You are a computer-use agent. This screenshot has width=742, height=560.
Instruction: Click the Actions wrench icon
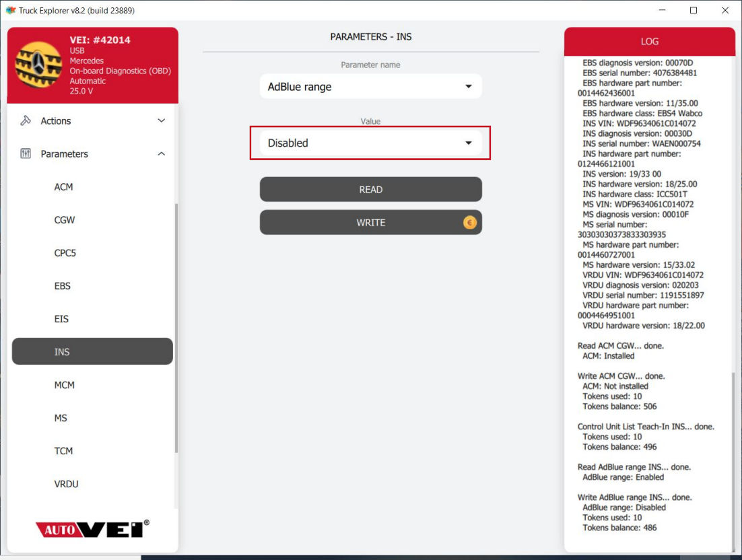tap(26, 121)
